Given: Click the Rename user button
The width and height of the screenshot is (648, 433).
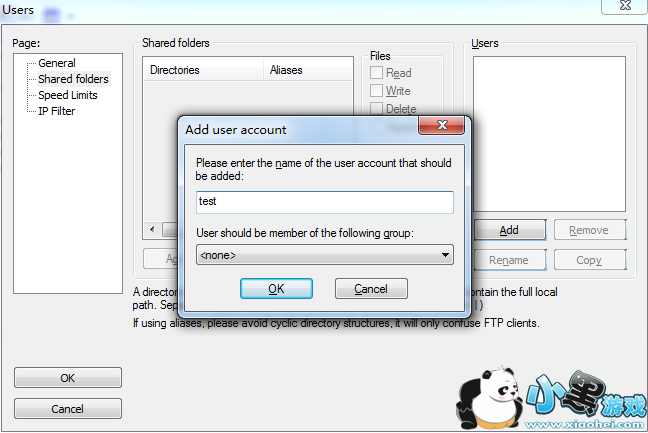Looking at the screenshot, I should click(510, 260).
